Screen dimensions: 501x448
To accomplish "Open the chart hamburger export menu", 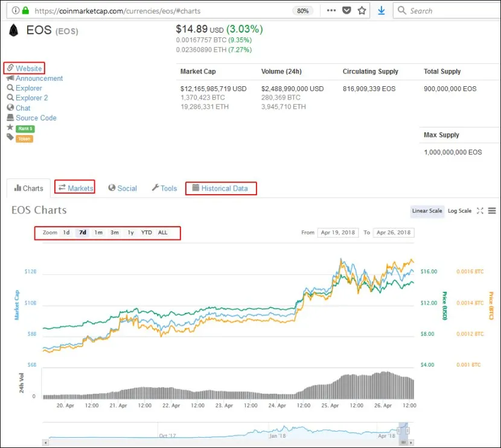I will 492,210.
